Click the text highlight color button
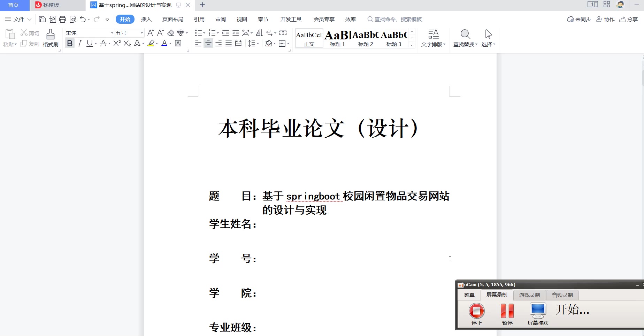The image size is (644, 336). 151,43
